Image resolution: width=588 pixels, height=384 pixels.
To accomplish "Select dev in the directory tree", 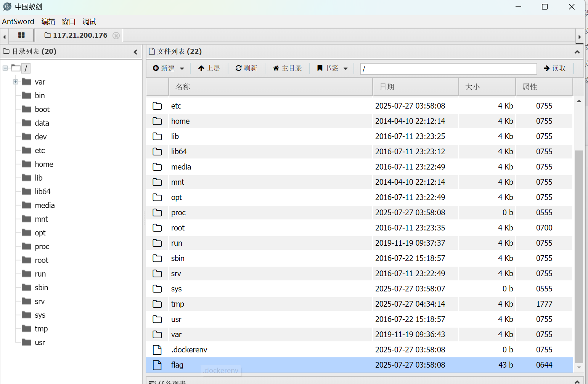I will tap(41, 137).
